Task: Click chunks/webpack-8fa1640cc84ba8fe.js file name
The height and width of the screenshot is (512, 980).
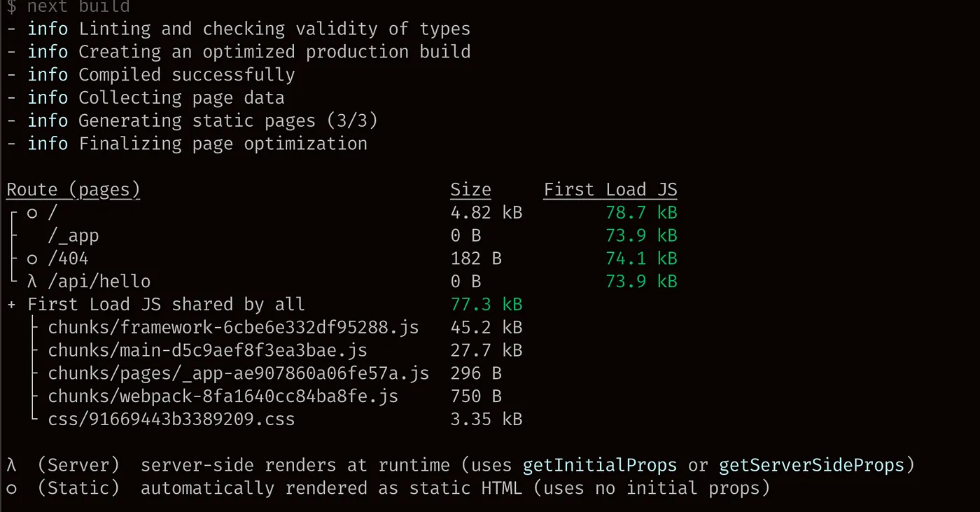Action: (x=223, y=396)
